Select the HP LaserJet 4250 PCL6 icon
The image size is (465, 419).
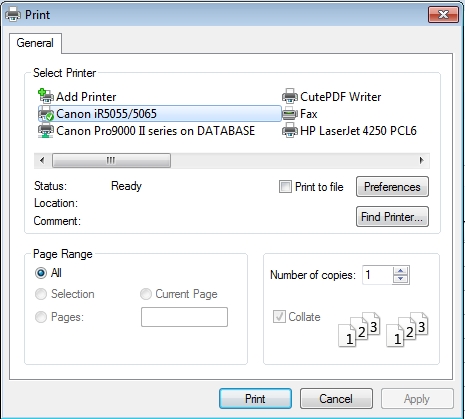pos(290,131)
